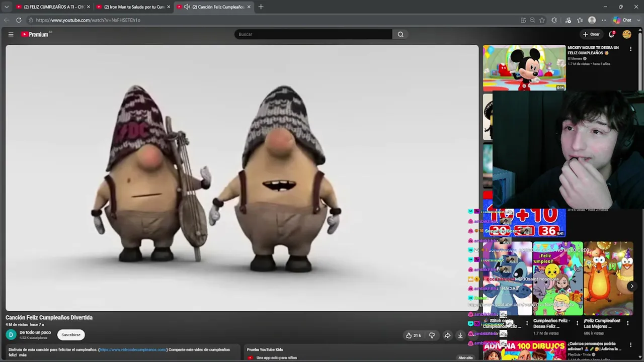The image size is (644, 362).
Task: Click the search magnifier button
Action: [400, 34]
